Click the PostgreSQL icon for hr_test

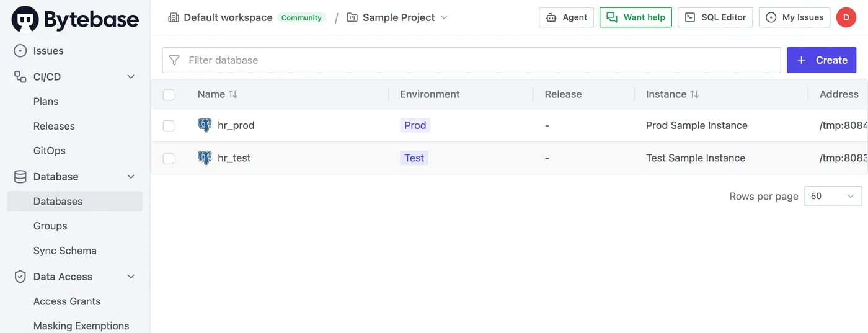(205, 158)
